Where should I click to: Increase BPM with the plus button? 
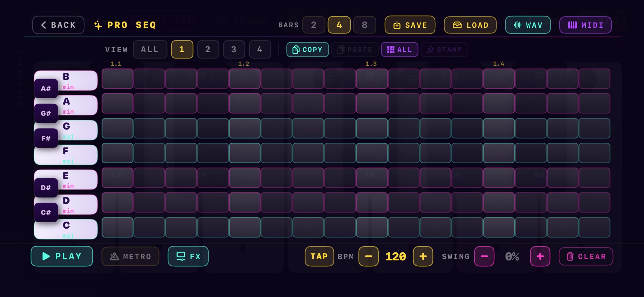click(x=423, y=256)
